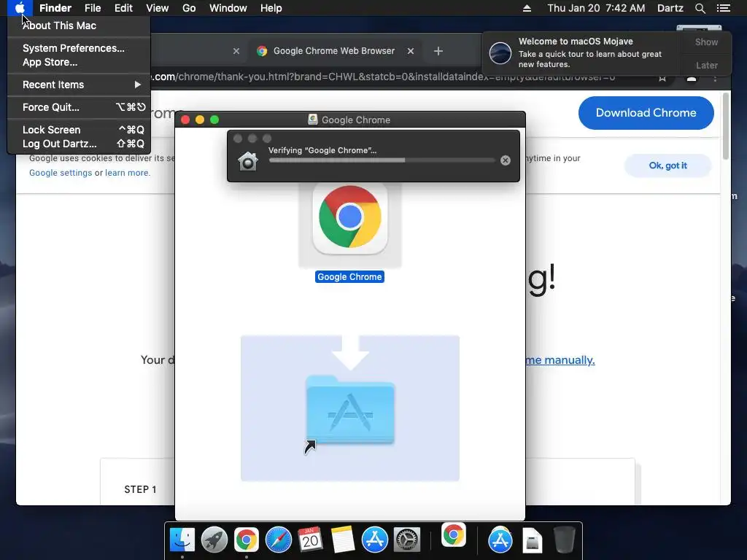The width and height of the screenshot is (747, 560).
Task: Open the Trash in the Dock
Action: [565, 540]
